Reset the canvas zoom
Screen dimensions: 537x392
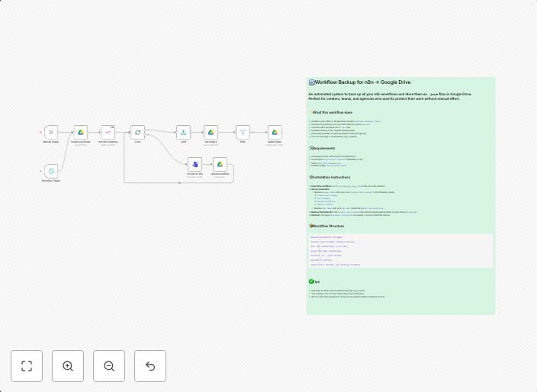point(150,366)
